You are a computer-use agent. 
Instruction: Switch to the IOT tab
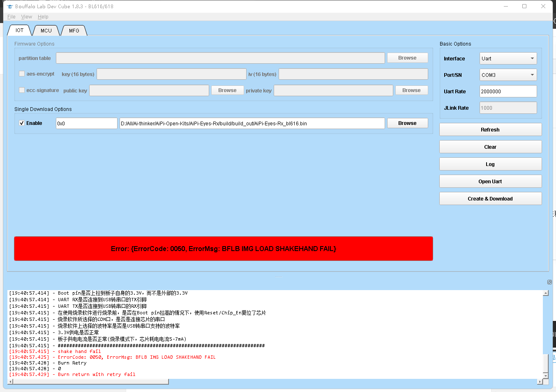[20, 30]
